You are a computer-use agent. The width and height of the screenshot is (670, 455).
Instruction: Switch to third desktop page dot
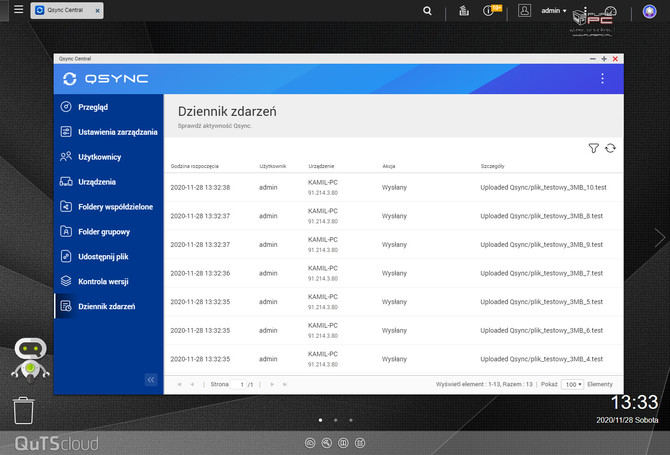pos(351,420)
